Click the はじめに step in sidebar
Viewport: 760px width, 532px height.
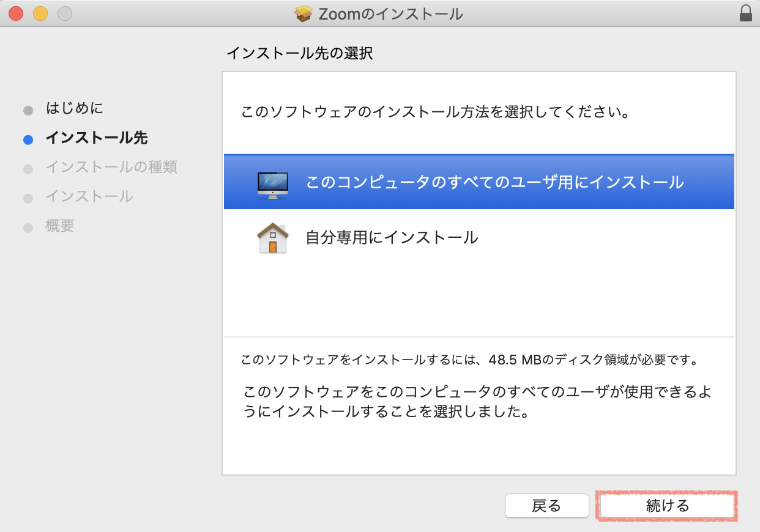point(74,109)
